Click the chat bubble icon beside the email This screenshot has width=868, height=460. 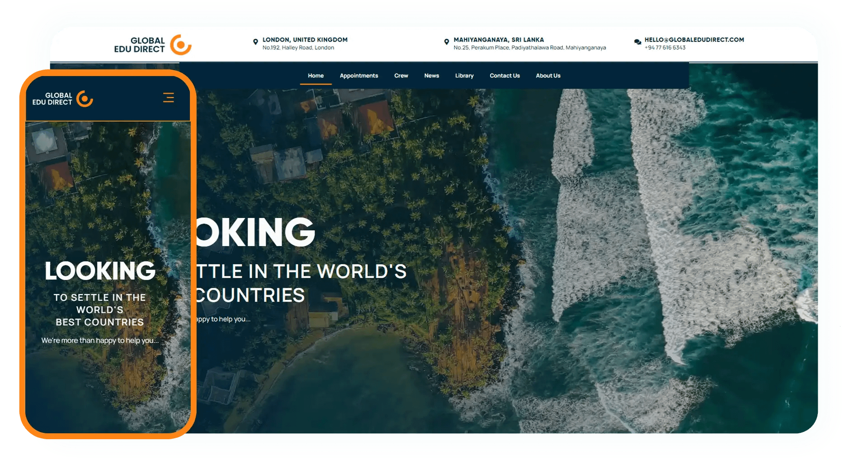637,42
